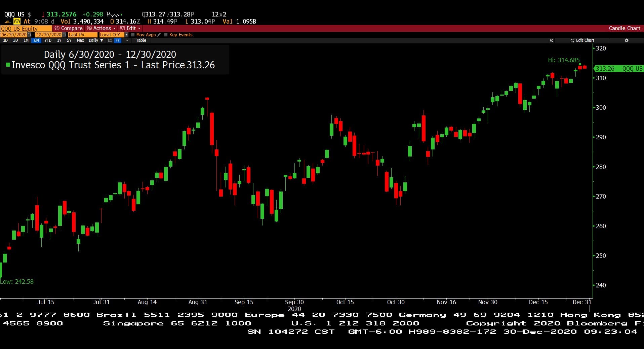Open the Local CCY currency dropdown arrow

click(126, 35)
